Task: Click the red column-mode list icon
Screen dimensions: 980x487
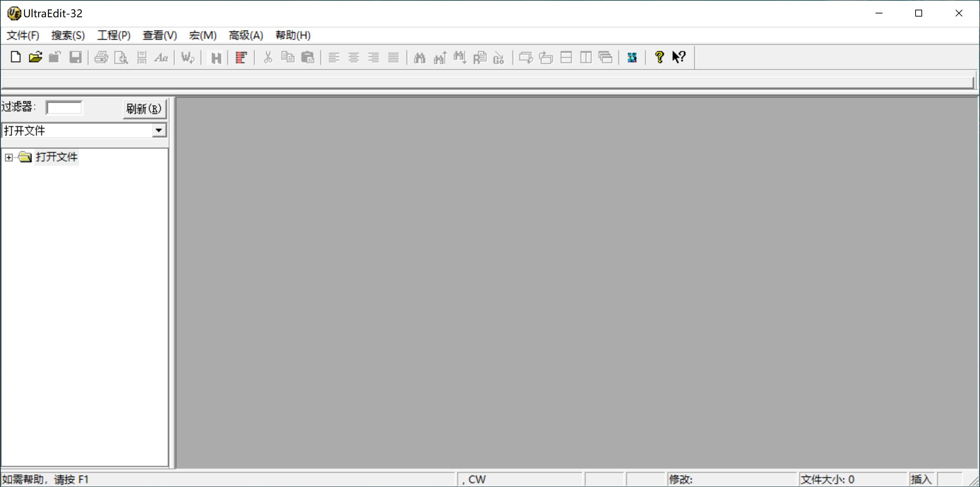Action: pos(241,57)
